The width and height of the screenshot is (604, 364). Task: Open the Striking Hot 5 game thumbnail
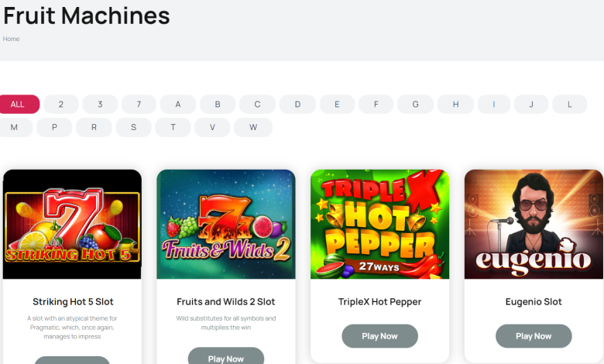(72, 224)
